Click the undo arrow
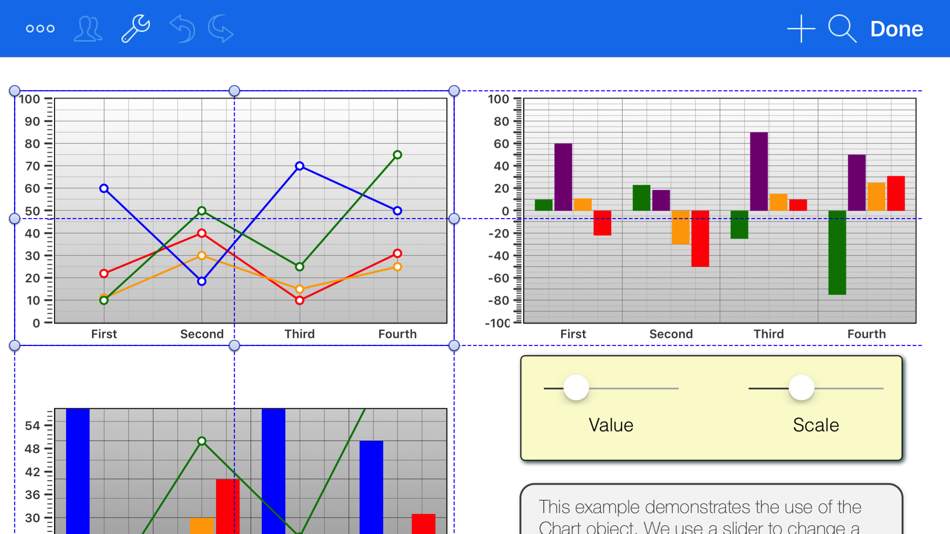This screenshot has height=534, width=950. pyautogui.click(x=182, y=28)
